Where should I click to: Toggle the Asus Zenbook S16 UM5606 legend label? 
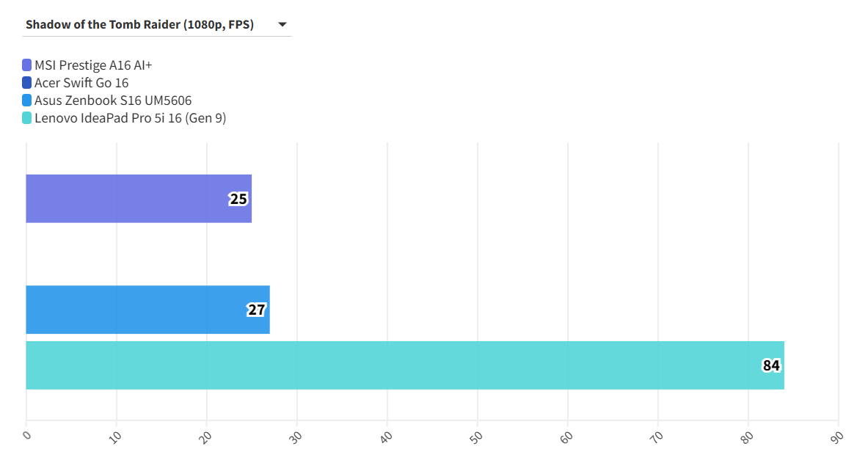coord(113,101)
